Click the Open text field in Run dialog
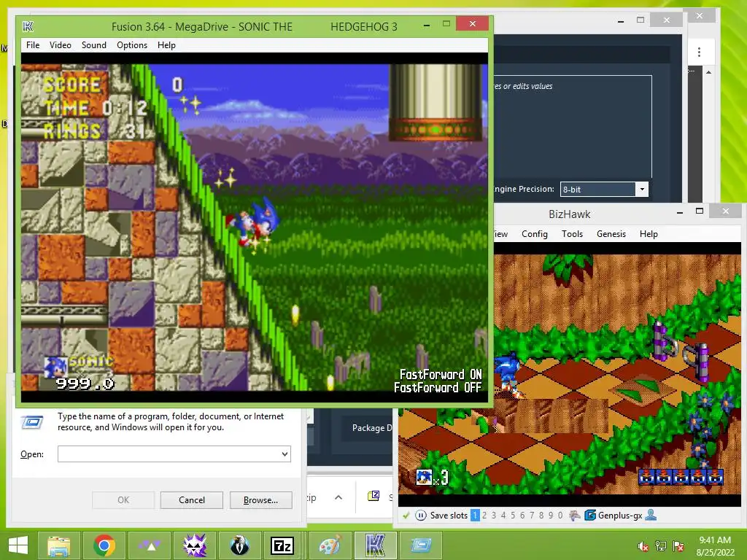The image size is (747, 560). 174,454
